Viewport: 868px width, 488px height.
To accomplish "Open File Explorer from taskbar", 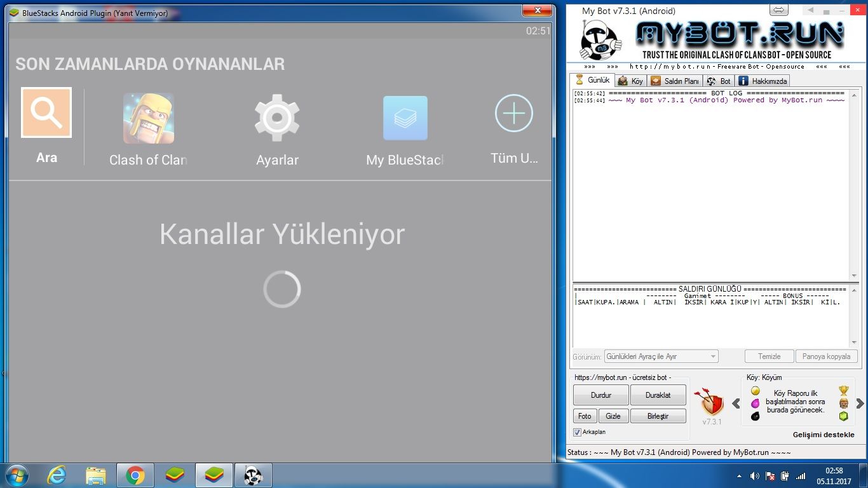I will pyautogui.click(x=96, y=475).
